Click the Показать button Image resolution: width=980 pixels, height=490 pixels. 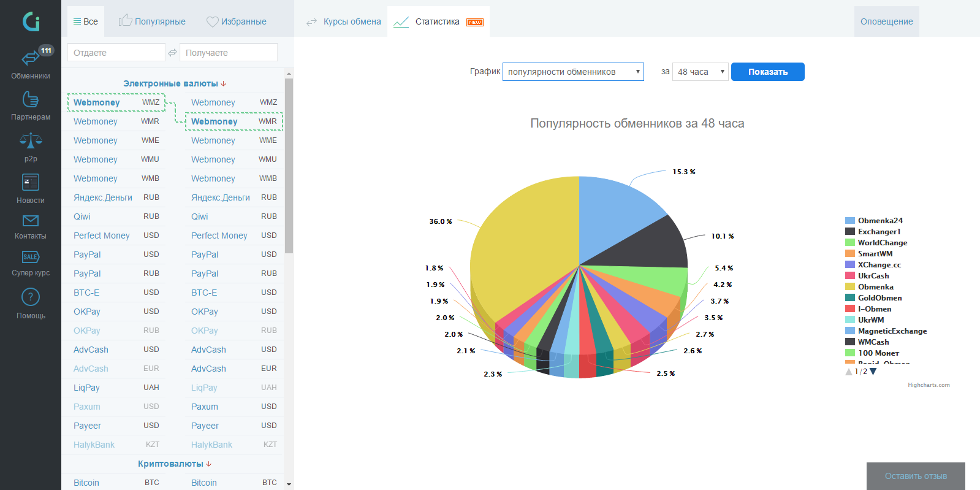coord(768,72)
